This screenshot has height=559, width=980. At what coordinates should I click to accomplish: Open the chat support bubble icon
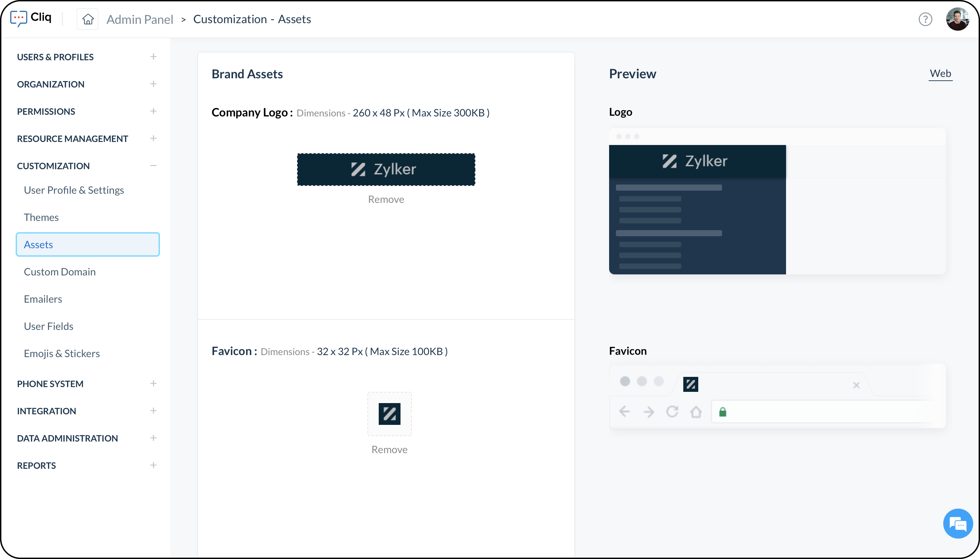[x=958, y=524]
